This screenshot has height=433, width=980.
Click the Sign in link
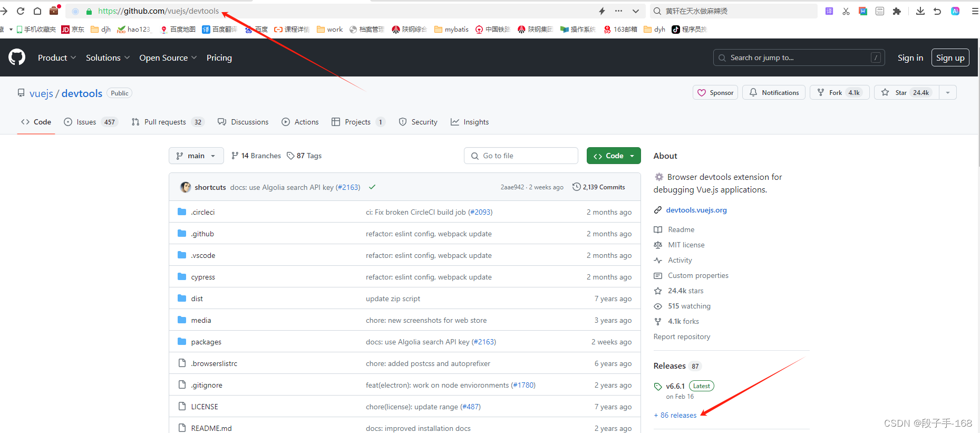(x=910, y=57)
